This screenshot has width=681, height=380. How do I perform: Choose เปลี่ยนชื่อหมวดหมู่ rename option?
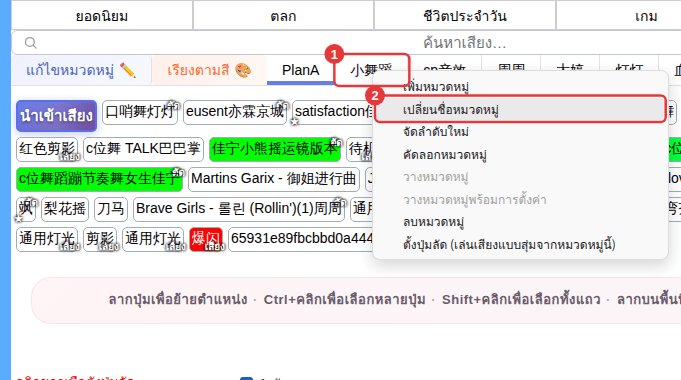(520, 109)
